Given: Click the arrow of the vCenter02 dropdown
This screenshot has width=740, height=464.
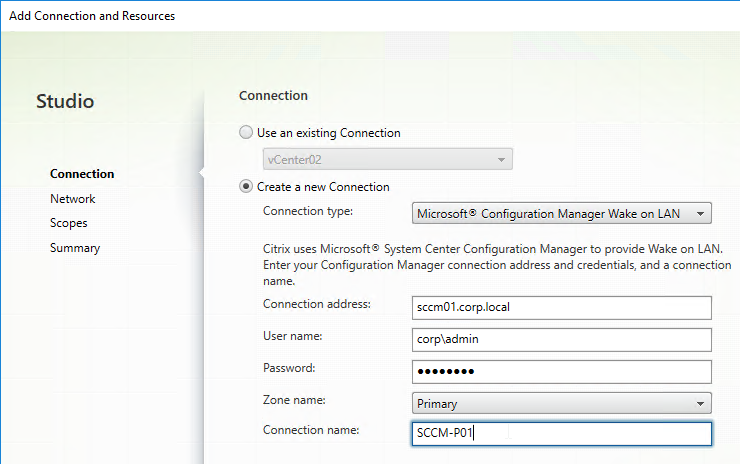Looking at the screenshot, I should [x=501, y=160].
